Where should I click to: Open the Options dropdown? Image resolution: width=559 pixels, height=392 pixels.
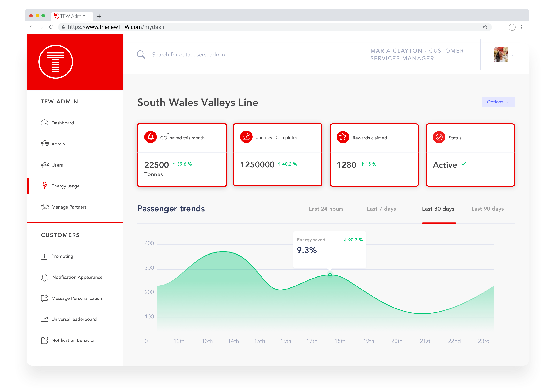point(498,102)
